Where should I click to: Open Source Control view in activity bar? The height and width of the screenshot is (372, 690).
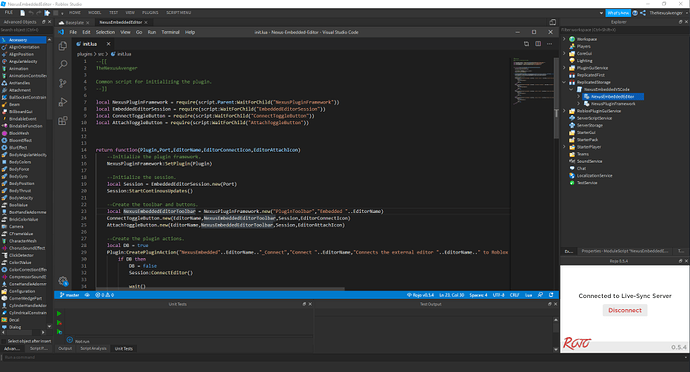coord(63,83)
